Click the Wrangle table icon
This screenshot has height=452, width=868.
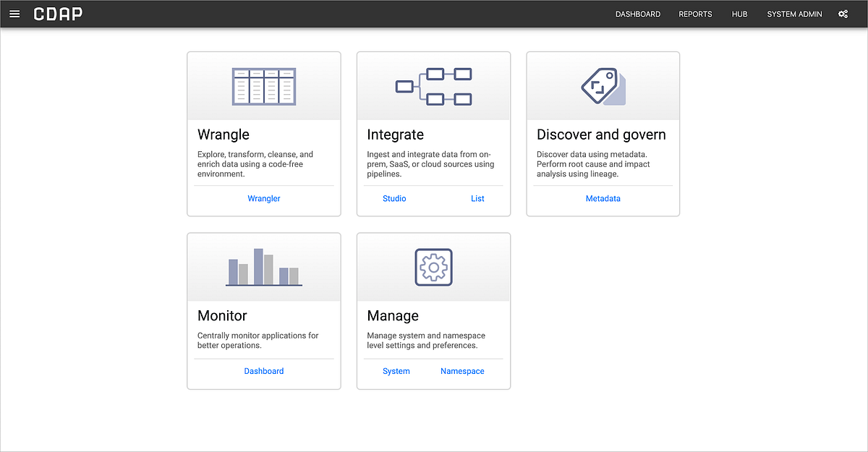point(263,85)
